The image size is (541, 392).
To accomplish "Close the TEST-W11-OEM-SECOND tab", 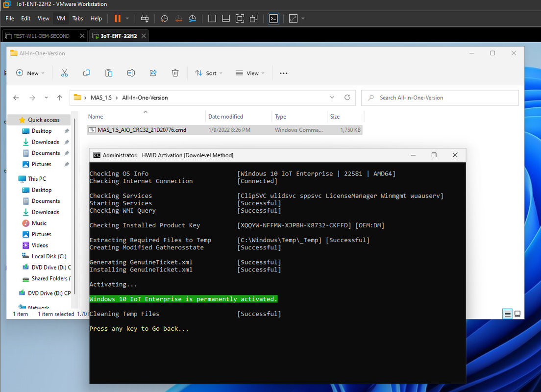I will [82, 36].
